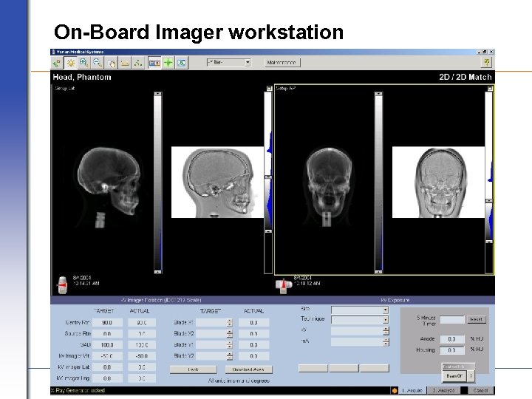The width and height of the screenshot is (532, 399).
Task: Click the AP skull radiograph image
Action: [x=328, y=186]
